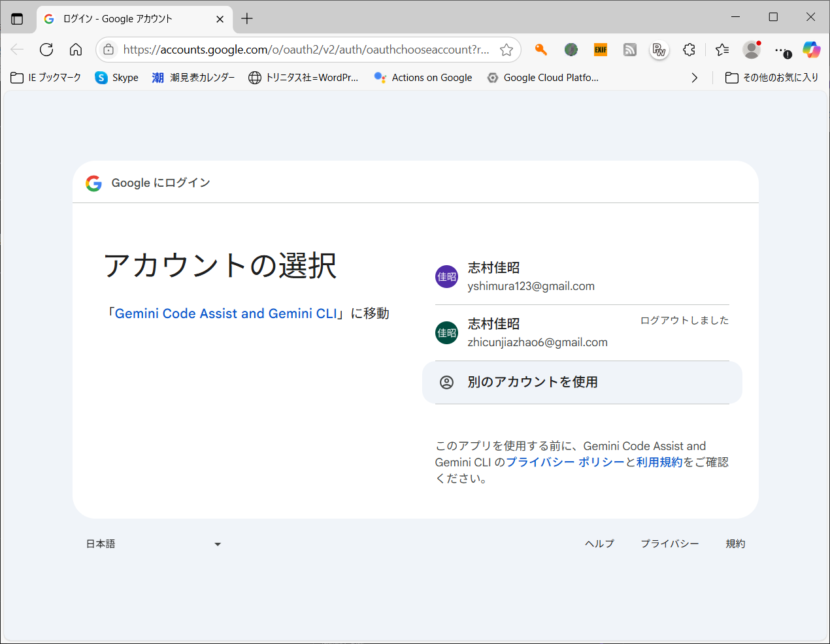Screen dimensions: 830x644
Task: Choose 別のアカウントを使用
Action: tap(582, 382)
